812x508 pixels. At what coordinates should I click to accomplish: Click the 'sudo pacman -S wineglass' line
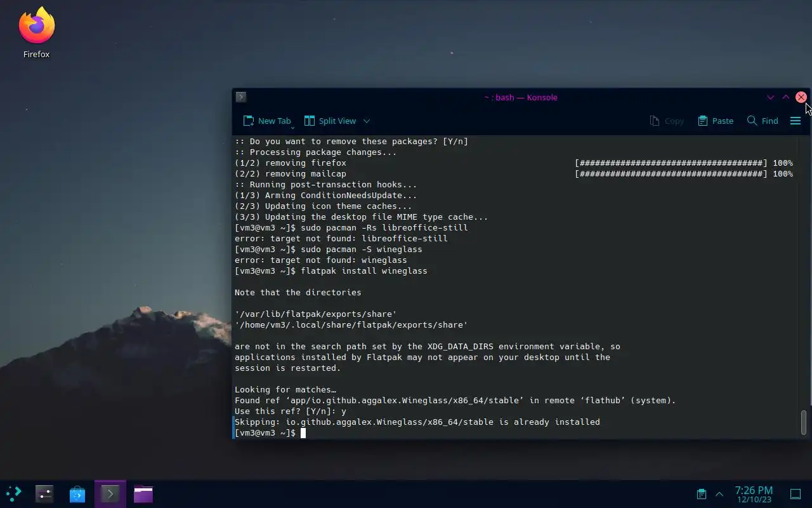(329, 250)
